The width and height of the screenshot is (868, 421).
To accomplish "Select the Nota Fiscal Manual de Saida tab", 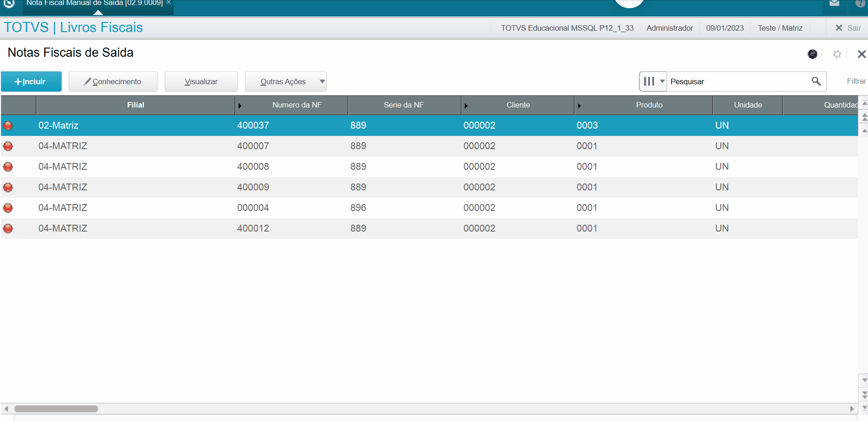I will coord(94,4).
